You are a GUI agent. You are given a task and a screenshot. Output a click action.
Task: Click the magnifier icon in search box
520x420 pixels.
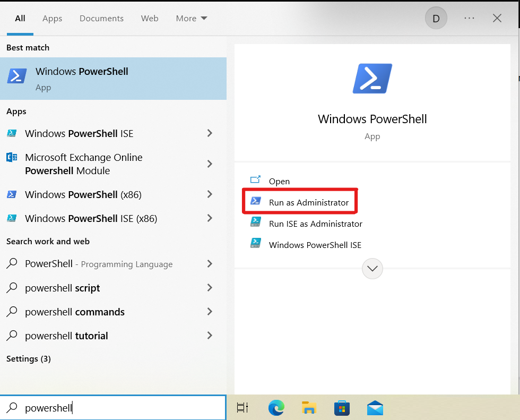point(12,407)
